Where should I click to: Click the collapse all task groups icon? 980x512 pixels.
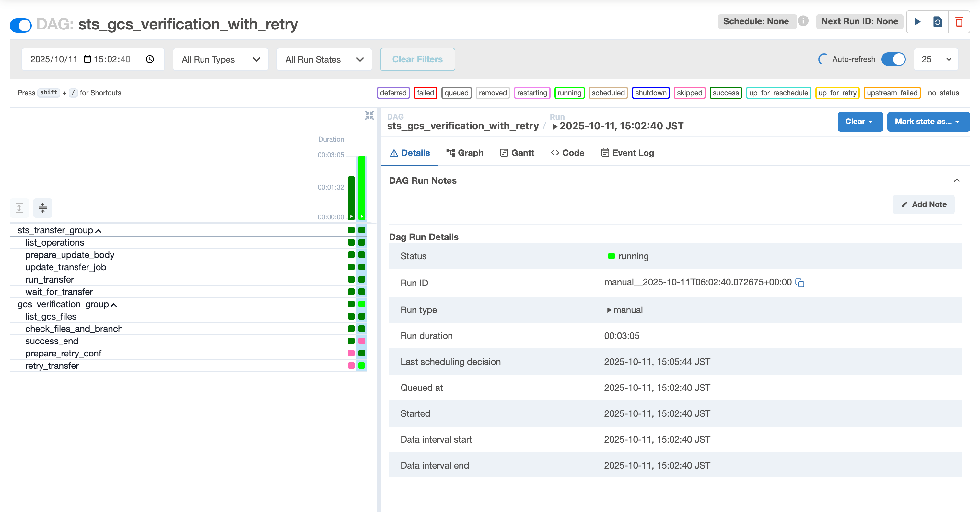[x=42, y=208]
